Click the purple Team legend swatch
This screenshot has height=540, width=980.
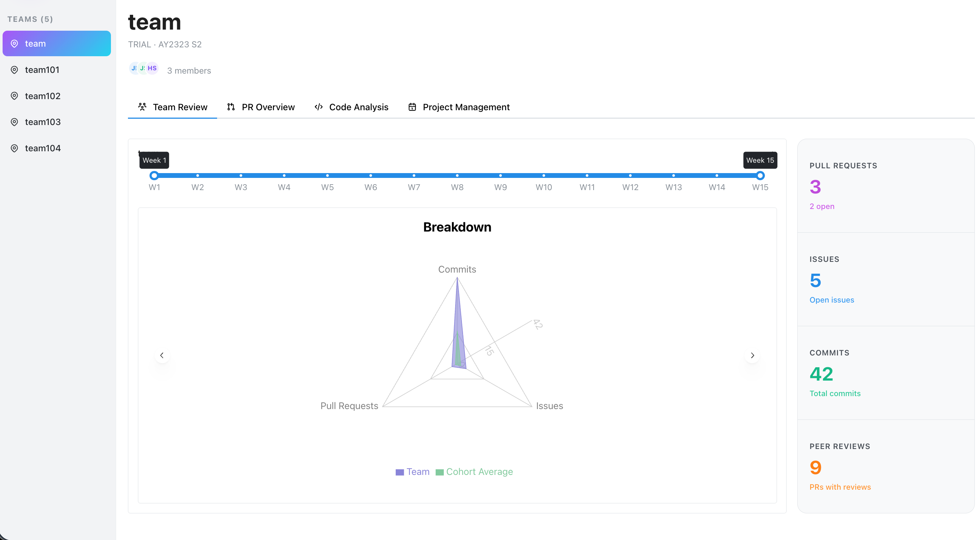pos(399,472)
